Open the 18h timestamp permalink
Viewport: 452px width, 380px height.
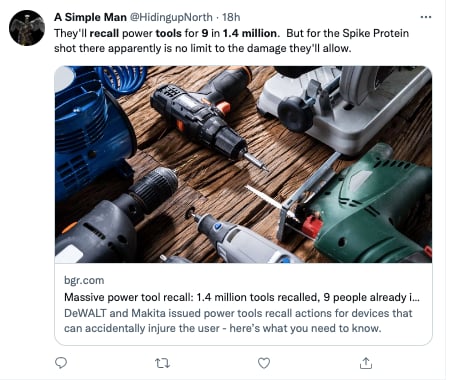pyautogui.click(x=231, y=17)
